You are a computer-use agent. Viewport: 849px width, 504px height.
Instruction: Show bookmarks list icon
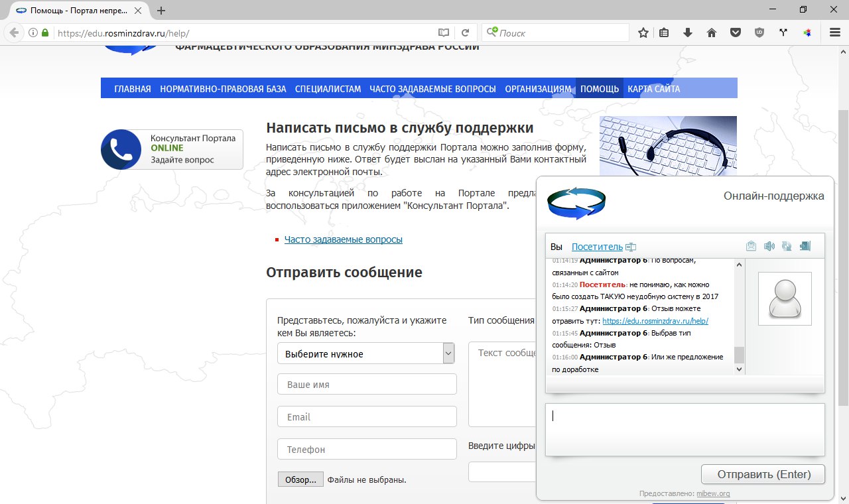coord(664,32)
